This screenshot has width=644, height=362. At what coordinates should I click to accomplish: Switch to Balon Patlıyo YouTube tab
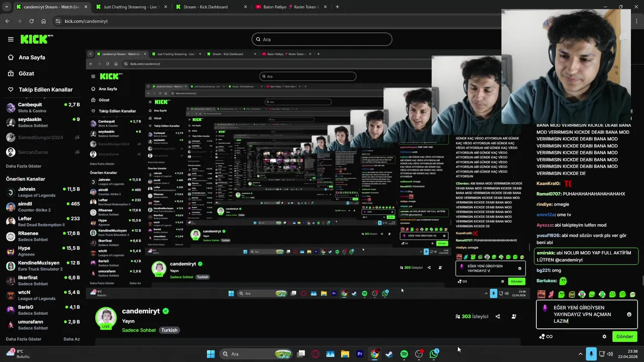point(290,7)
